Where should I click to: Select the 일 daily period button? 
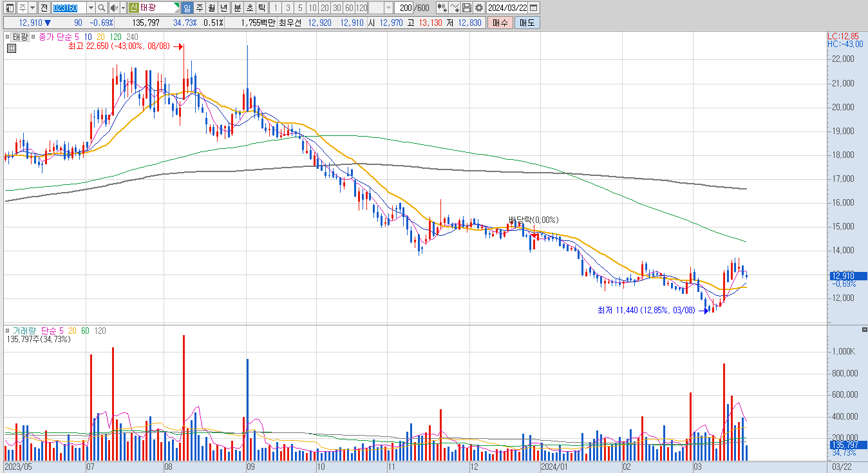tap(187, 8)
